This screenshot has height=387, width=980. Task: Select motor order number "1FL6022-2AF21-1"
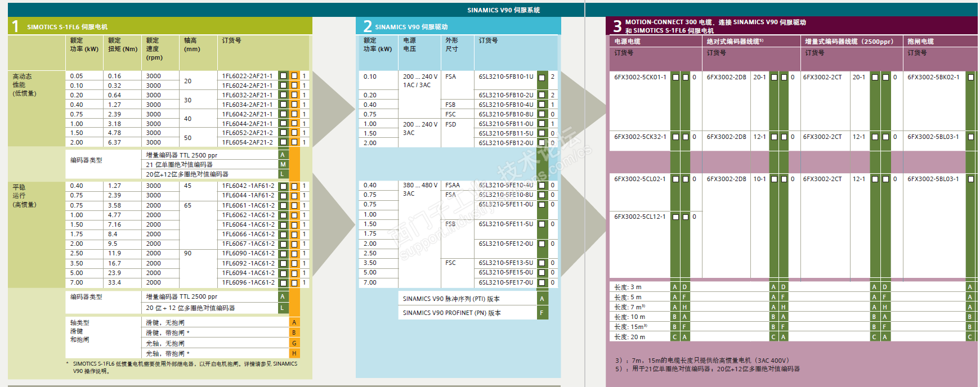coord(247,76)
